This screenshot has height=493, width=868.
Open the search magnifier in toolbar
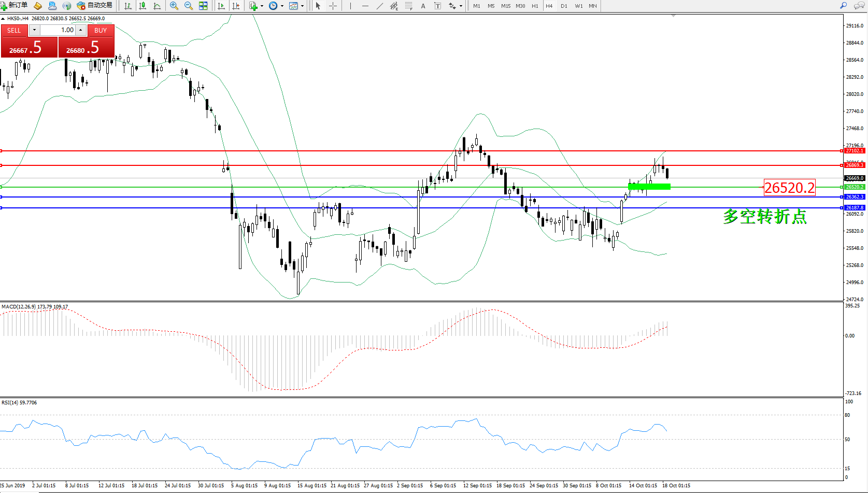tap(843, 6)
